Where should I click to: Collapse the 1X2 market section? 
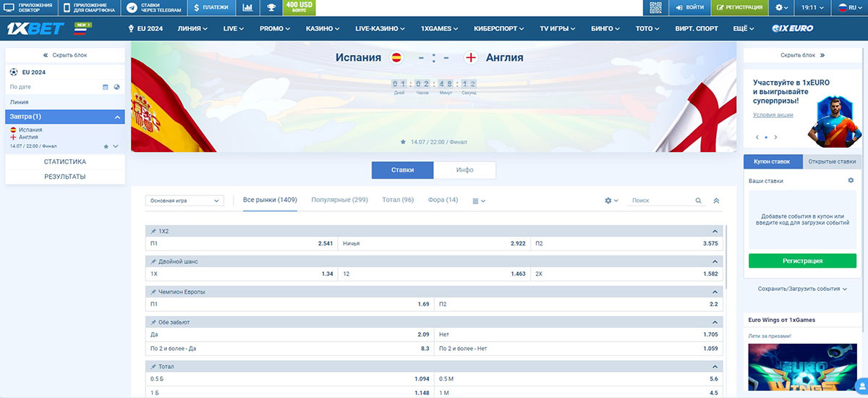(715, 231)
